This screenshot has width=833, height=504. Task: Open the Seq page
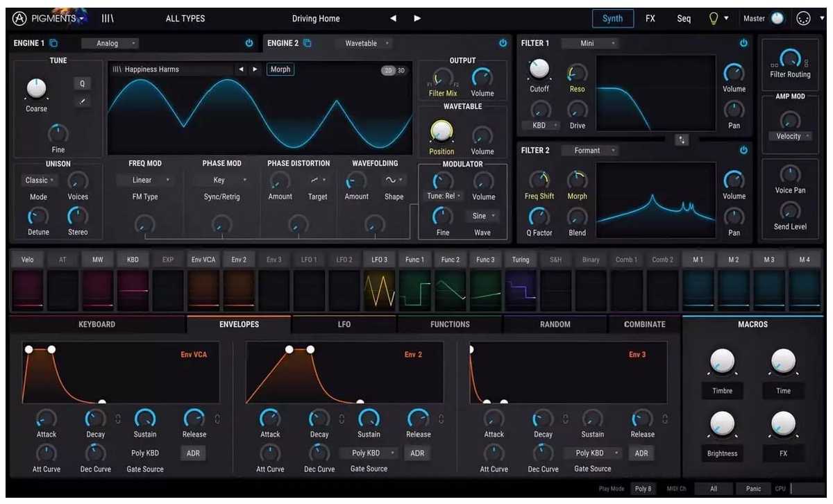684,19
